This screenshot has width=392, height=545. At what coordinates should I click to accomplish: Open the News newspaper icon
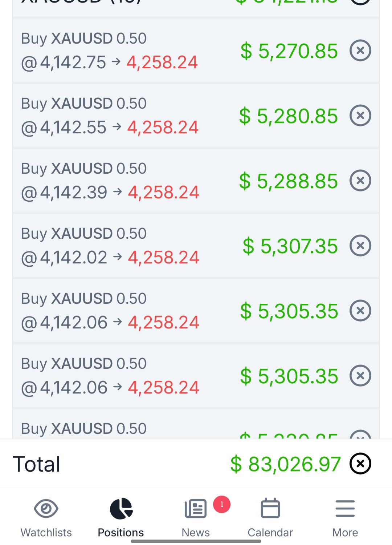[x=196, y=508]
